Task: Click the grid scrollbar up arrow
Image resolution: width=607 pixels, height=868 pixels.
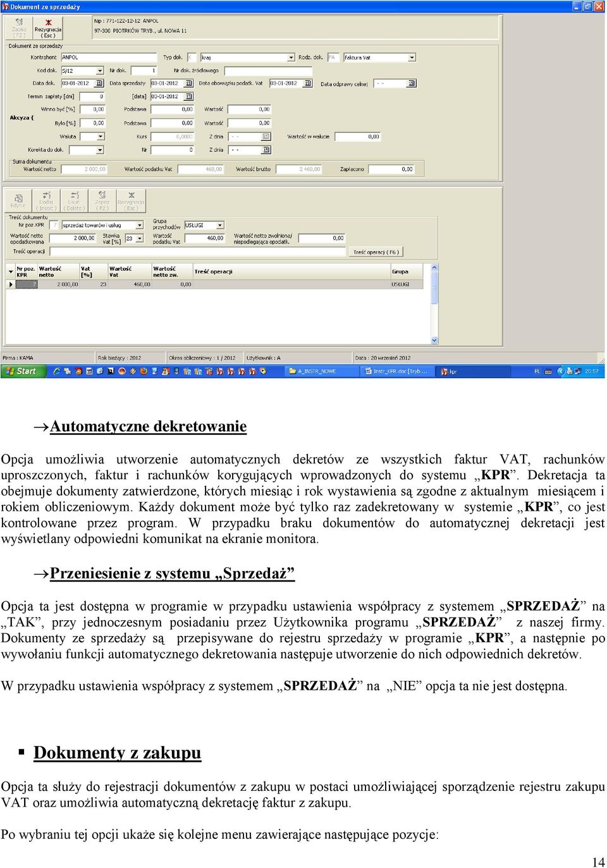Action: tap(434, 268)
